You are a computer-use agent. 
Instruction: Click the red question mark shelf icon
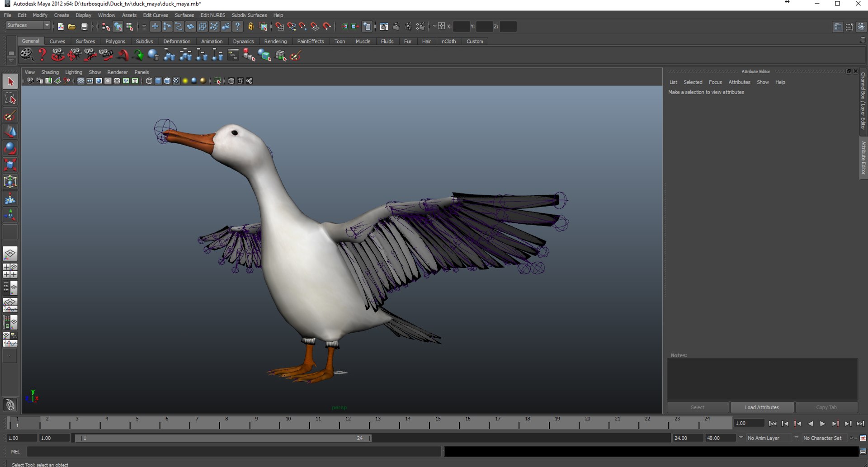point(42,55)
